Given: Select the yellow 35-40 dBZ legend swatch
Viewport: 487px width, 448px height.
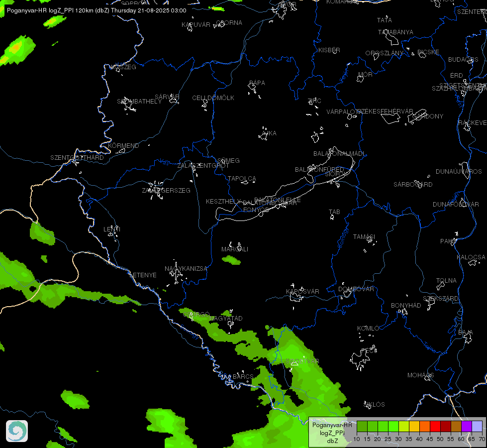Looking at the screenshot, I should pos(414,427).
